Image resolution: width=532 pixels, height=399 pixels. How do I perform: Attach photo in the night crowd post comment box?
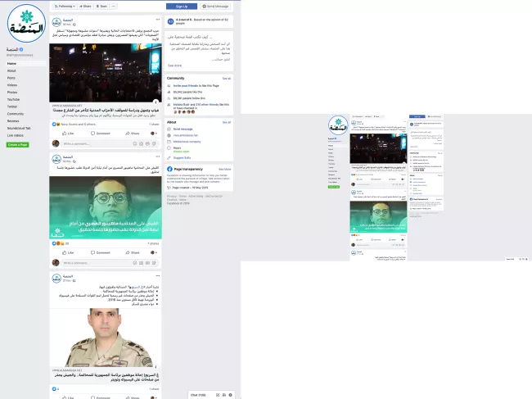coord(141,143)
